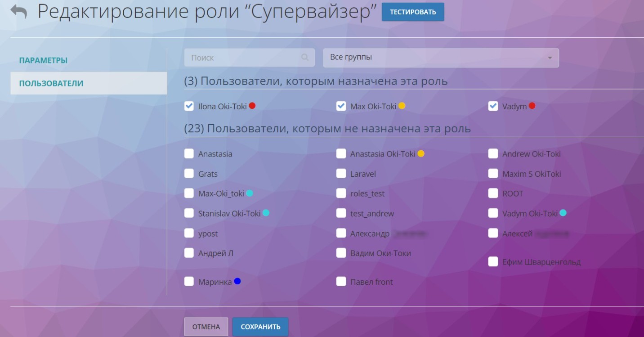The width and height of the screenshot is (644, 337).
Task: Check the Maxim S OkiToki checkbox
Action: tap(493, 174)
